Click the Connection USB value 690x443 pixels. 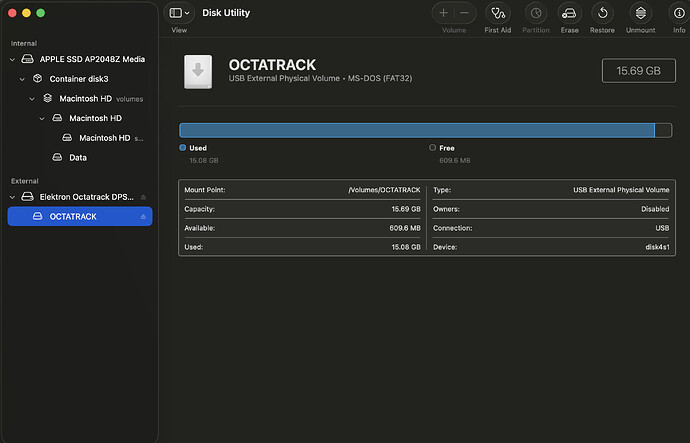[x=662, y=228]
